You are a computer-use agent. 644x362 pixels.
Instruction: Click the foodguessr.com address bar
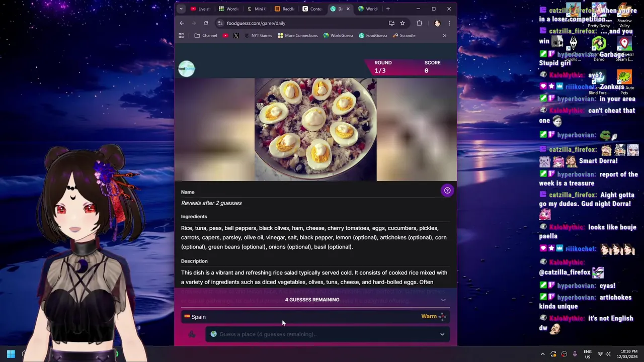coord(302,23)
